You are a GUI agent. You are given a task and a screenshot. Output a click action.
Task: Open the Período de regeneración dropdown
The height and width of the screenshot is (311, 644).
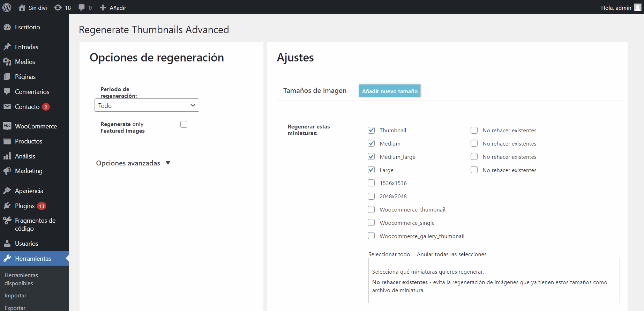coord(147,105)
